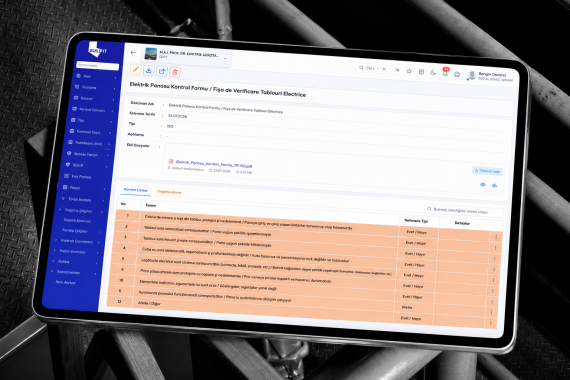Click the sidebar search field

[x=97, y=66]
